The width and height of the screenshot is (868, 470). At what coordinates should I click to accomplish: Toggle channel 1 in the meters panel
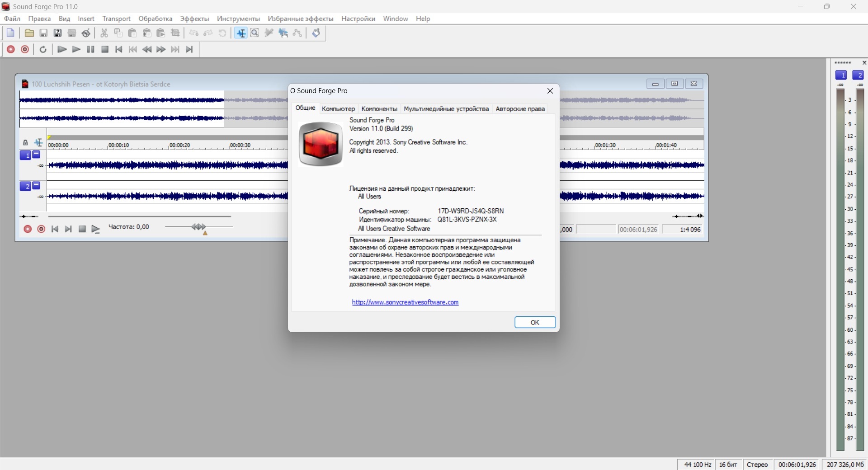(x=841, y=75)
